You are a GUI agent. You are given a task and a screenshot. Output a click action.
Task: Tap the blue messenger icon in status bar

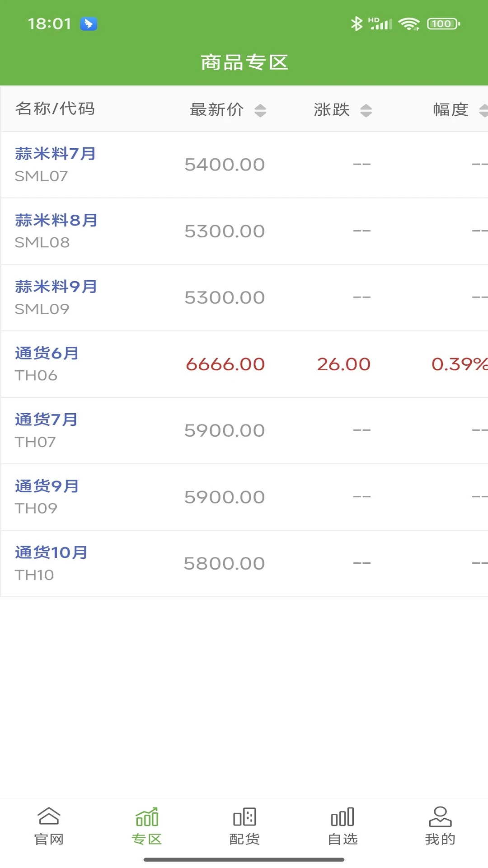click(x=89, y=25)
